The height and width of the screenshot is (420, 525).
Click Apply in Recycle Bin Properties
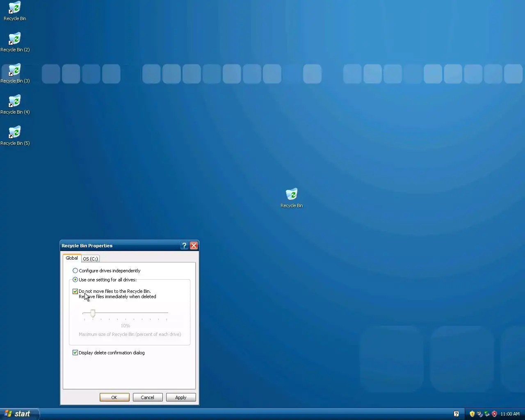click(x=181, y=397)
